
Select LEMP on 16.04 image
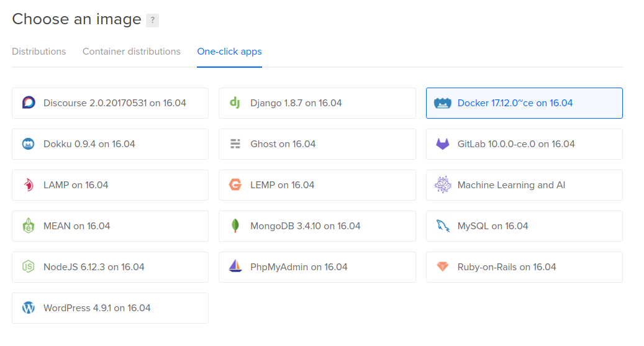(317, 185)
